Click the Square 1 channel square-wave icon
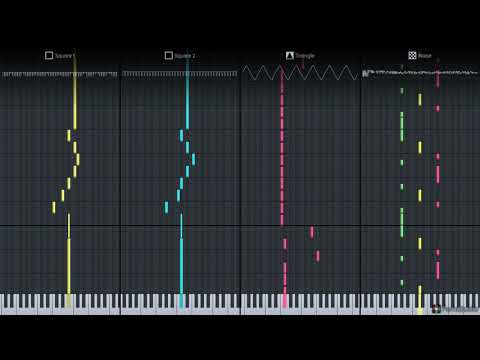 point(49,55)
